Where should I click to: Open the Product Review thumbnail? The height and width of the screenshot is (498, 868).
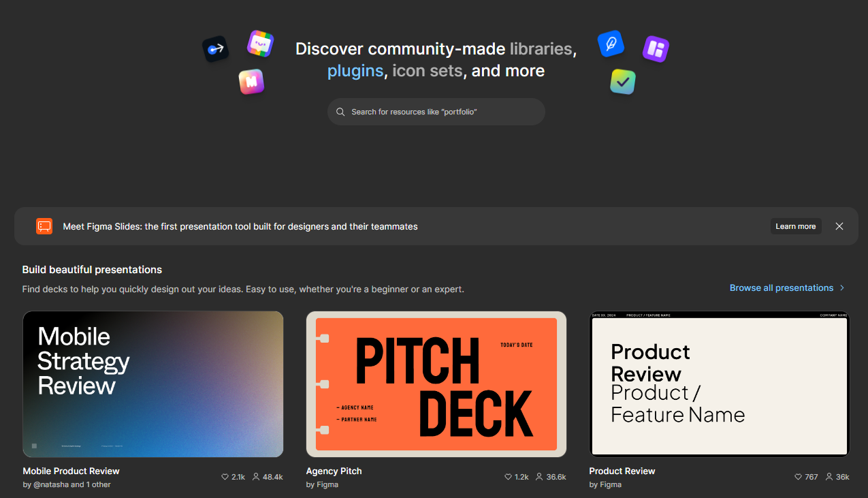click(x=720, y=384)
